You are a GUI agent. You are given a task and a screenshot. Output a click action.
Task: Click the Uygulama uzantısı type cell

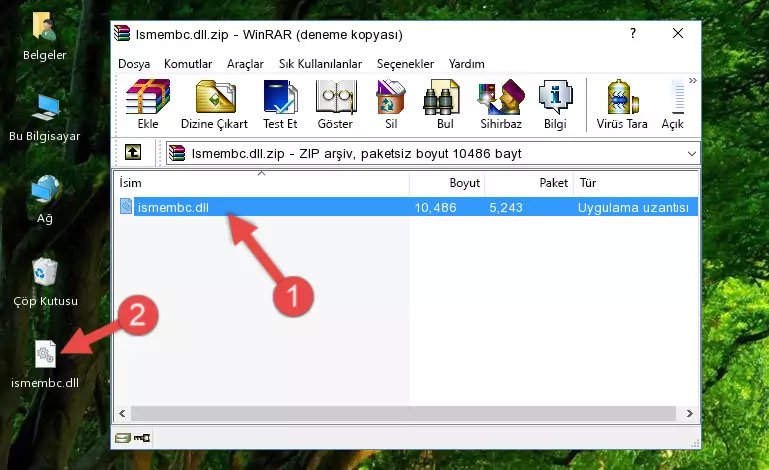click(633, 208)
